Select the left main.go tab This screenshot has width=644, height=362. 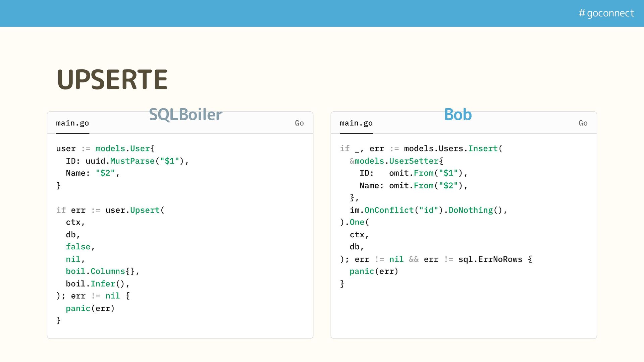pos(72,123)
